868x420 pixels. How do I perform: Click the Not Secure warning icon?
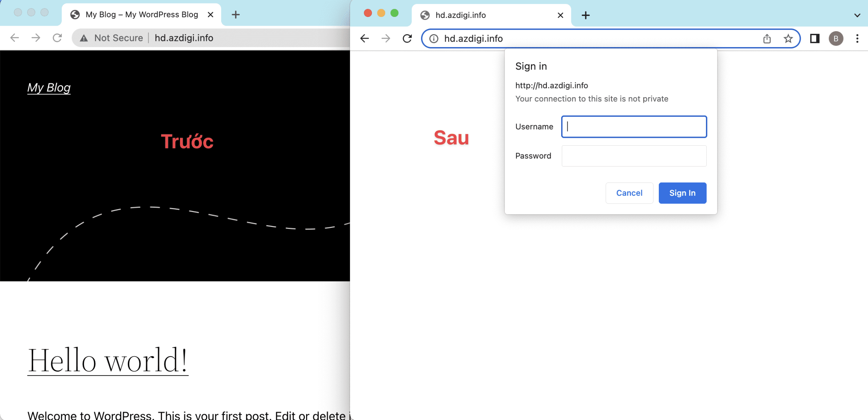coord(83,38)
